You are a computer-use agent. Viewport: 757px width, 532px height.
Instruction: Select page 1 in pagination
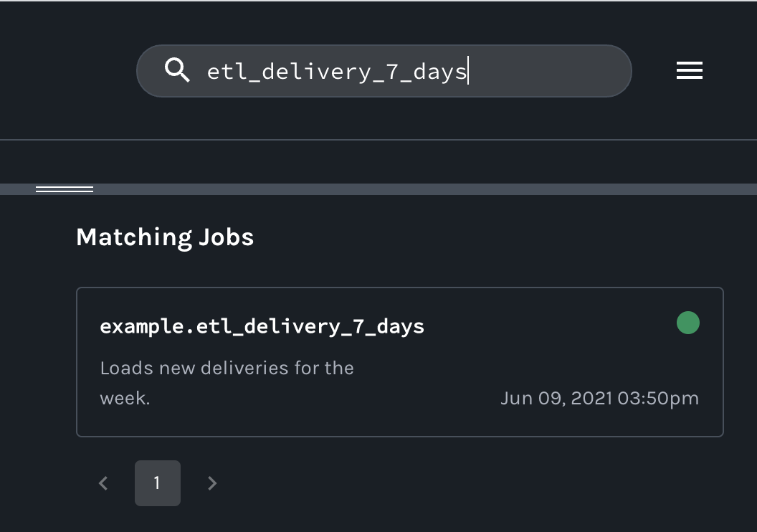158,483
